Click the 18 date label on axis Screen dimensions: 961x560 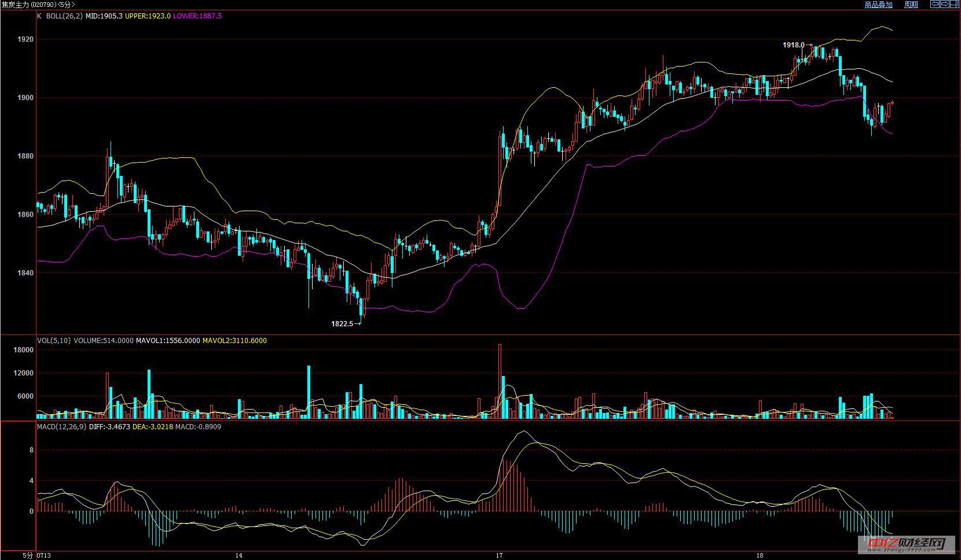[760, 556]
